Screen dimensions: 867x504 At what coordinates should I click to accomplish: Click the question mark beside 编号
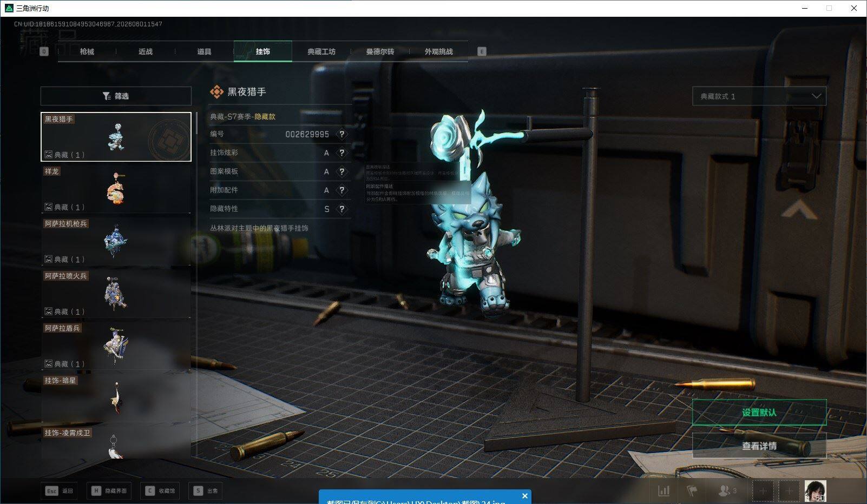(341, 134)
